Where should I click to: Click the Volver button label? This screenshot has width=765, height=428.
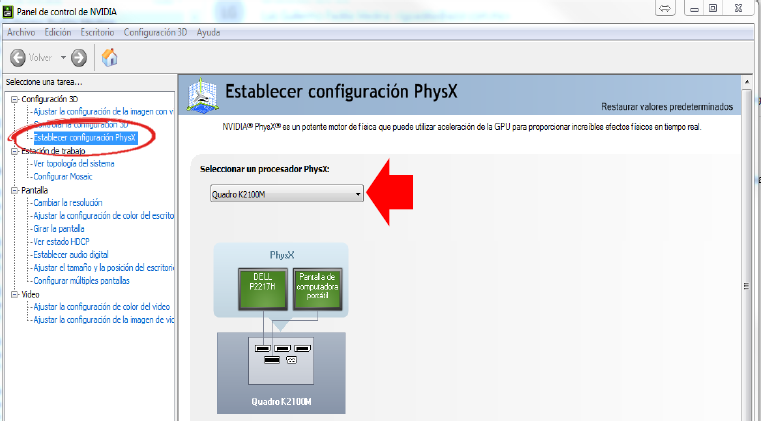coord(40,58)
